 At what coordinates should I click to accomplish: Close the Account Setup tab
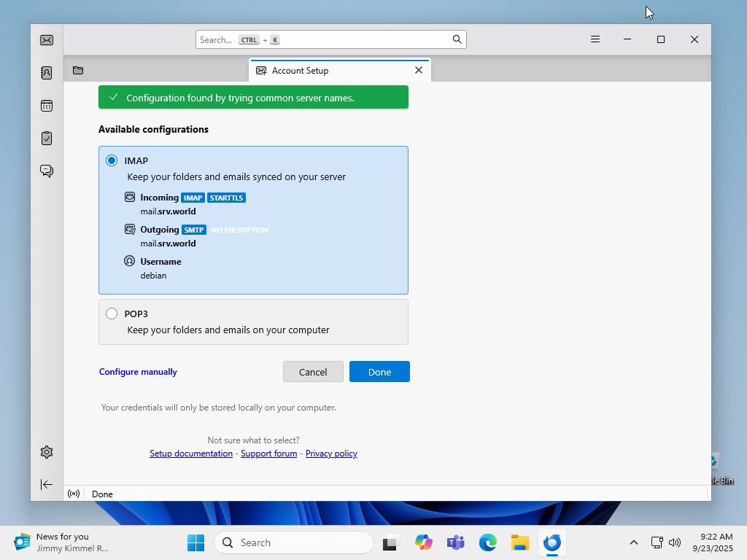[x=419, y=70]
